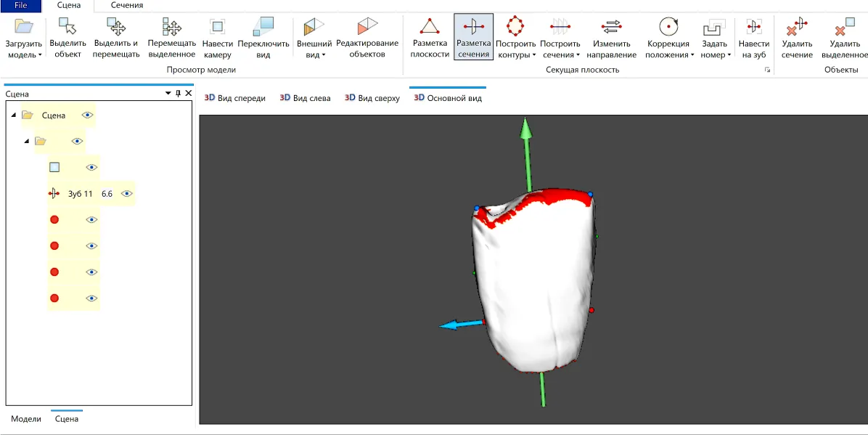Click the Выделить объект tool icon
The width and height of the screenshot is (868, 435).
pyautogui.click(x=67, y=27)
